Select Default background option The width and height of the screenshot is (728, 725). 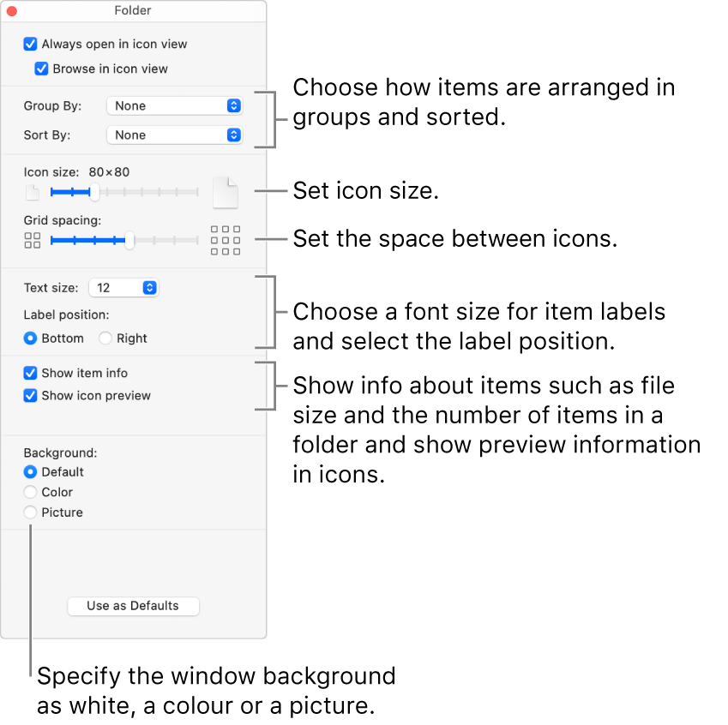(x=30, y=472)
